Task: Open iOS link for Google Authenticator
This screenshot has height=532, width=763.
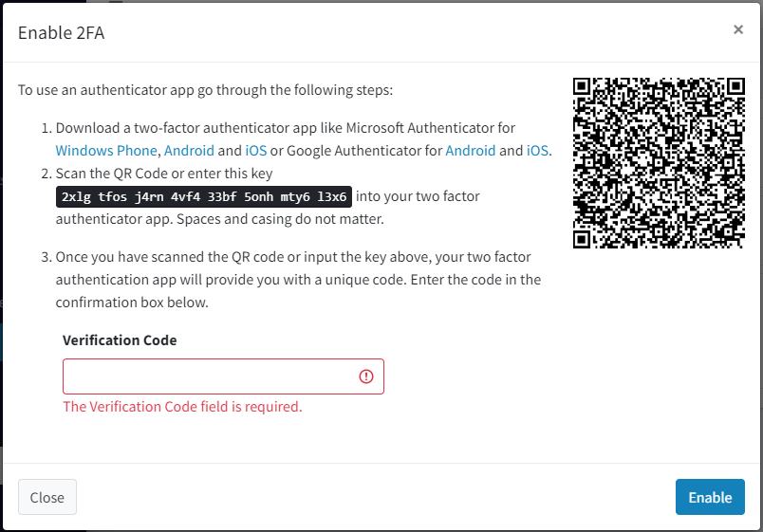Action: (x=537, y=151)
